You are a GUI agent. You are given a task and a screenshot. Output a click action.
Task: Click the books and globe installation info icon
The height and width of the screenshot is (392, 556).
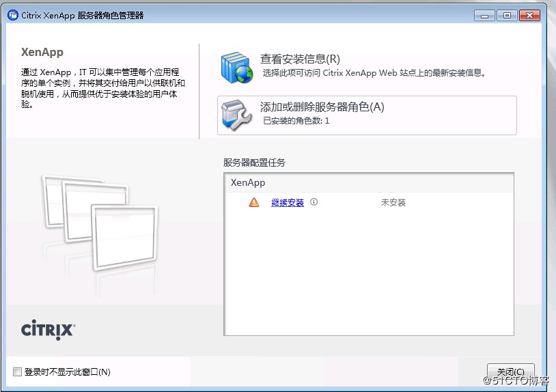[x=237, y=68]
